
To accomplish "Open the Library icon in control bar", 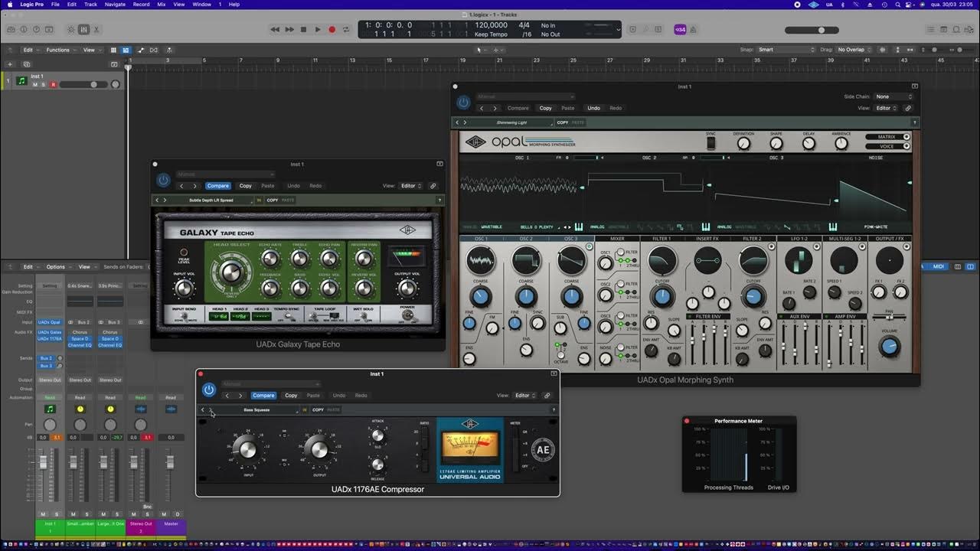I will pos(11,29).
